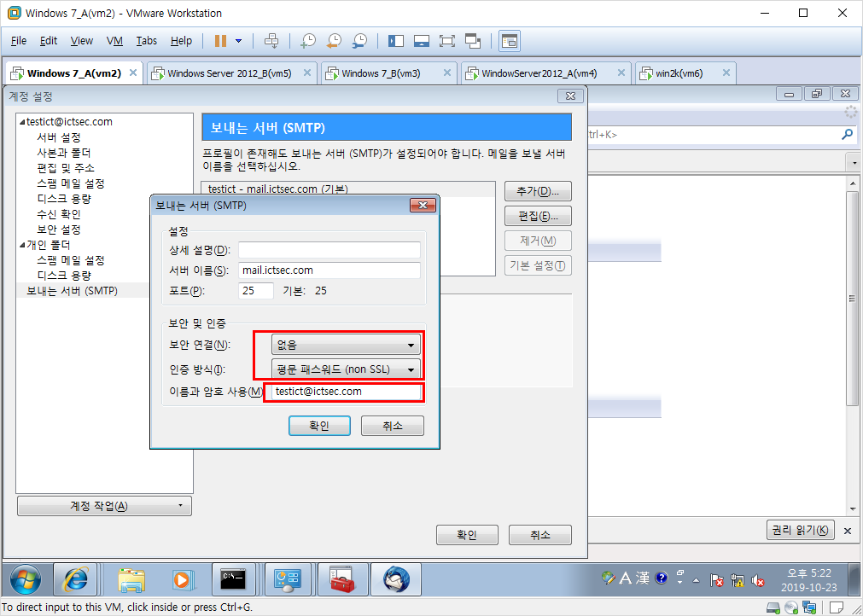Select 보안 설정 tree item
Image resolution: width=863 pixels, height=616 pixels.
tap(59, 230)
